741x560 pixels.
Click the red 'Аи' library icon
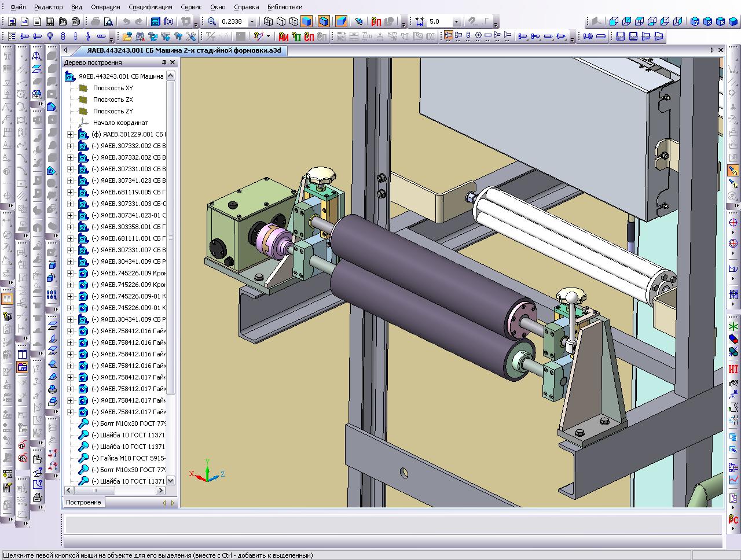pyautogui.click(x=284, y=36)
